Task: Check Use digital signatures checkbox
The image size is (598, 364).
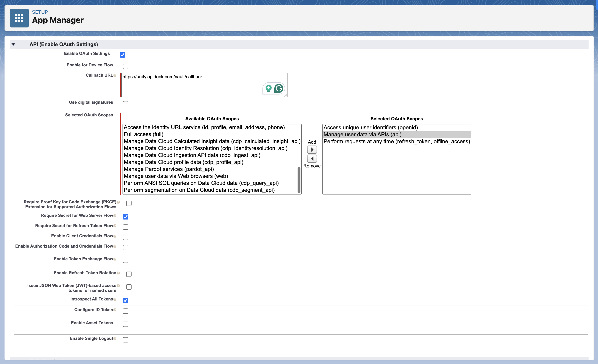Action: point(125,104)
